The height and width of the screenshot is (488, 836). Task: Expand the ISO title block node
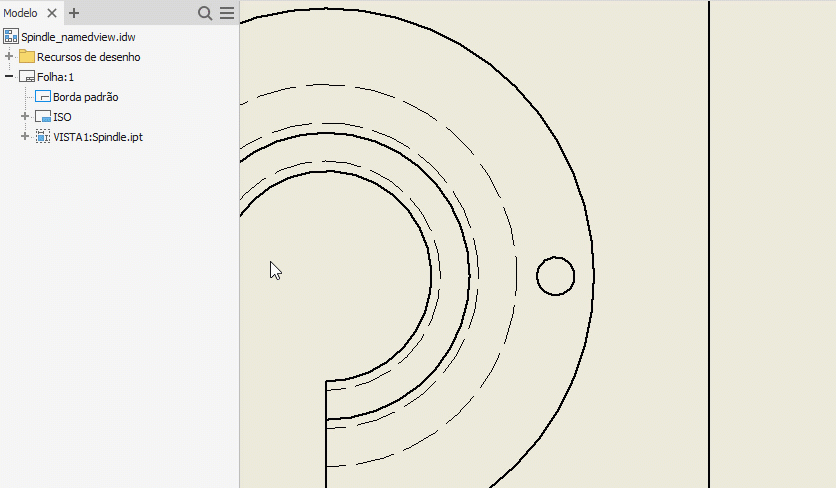pos(25,116)
